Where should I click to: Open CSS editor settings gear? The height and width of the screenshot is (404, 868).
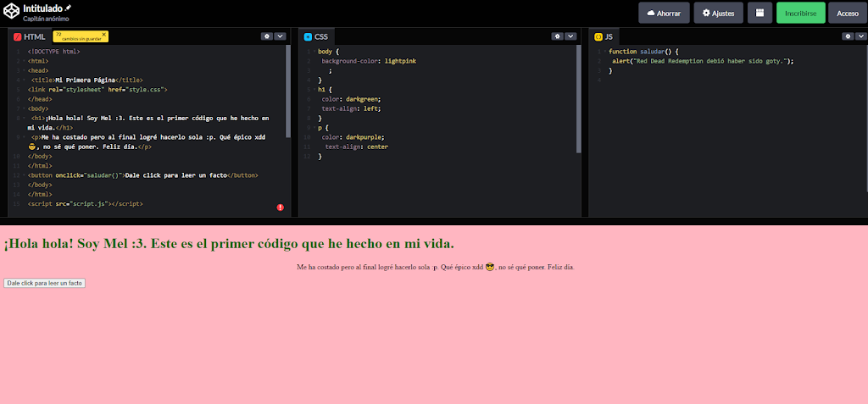point(557,36)
